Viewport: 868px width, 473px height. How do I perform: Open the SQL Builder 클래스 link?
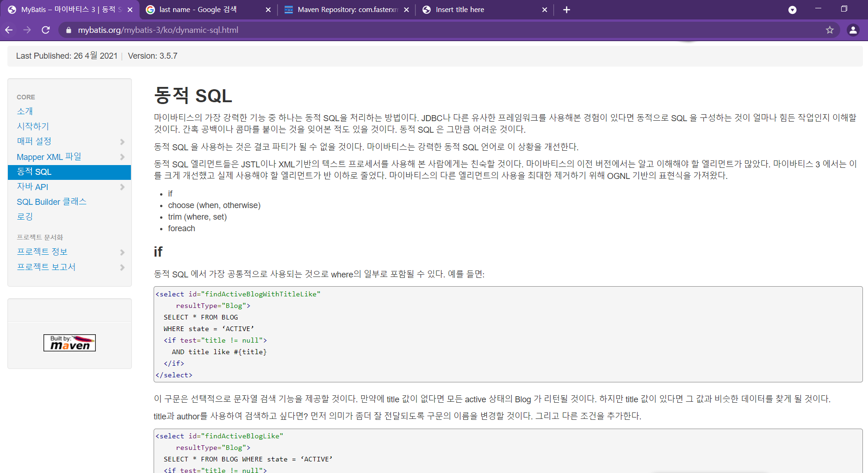coord(52,202)
